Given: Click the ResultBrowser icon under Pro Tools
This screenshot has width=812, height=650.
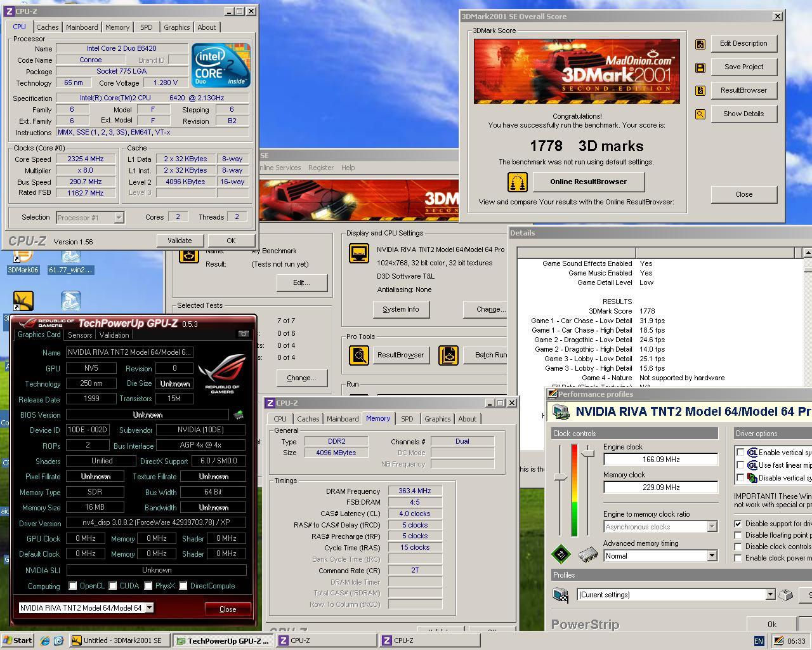Looking at the screenshot, I should [359, 355].
